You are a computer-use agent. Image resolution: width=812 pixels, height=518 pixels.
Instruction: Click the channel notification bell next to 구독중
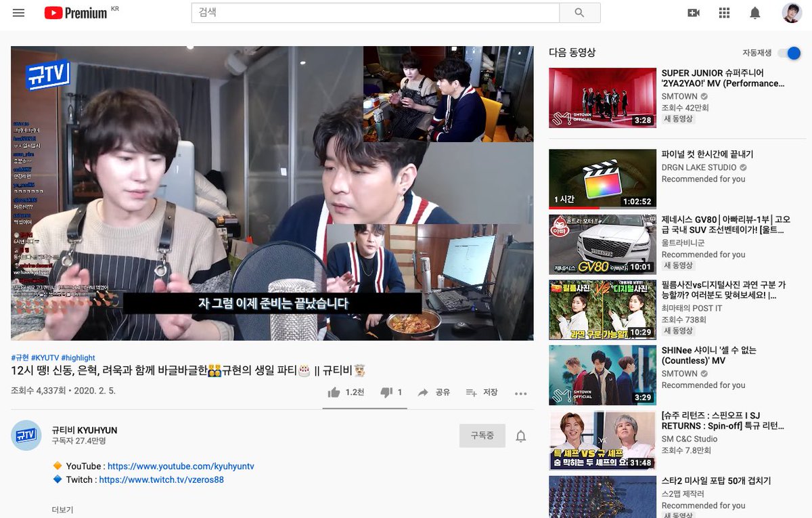pyautogui.click(x=521, y=436)
